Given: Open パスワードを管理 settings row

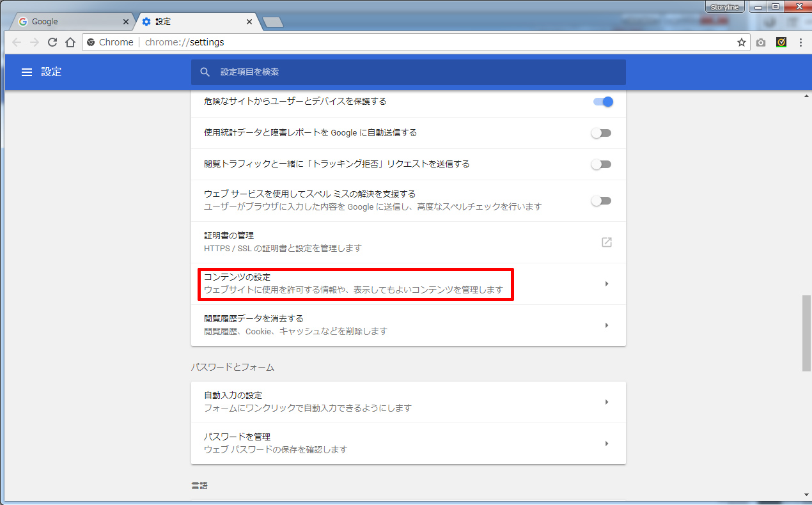Looking at the screenshot, I should [x=408, y=443].
